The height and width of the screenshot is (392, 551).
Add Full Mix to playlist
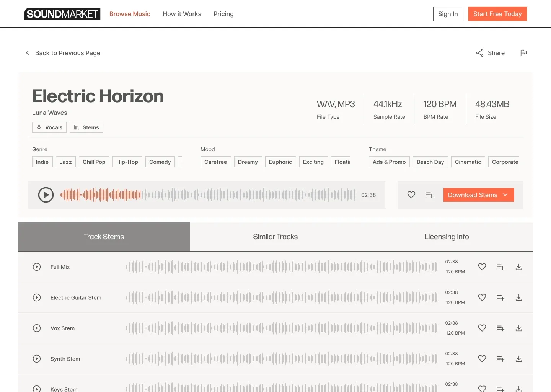pos(500,267)
